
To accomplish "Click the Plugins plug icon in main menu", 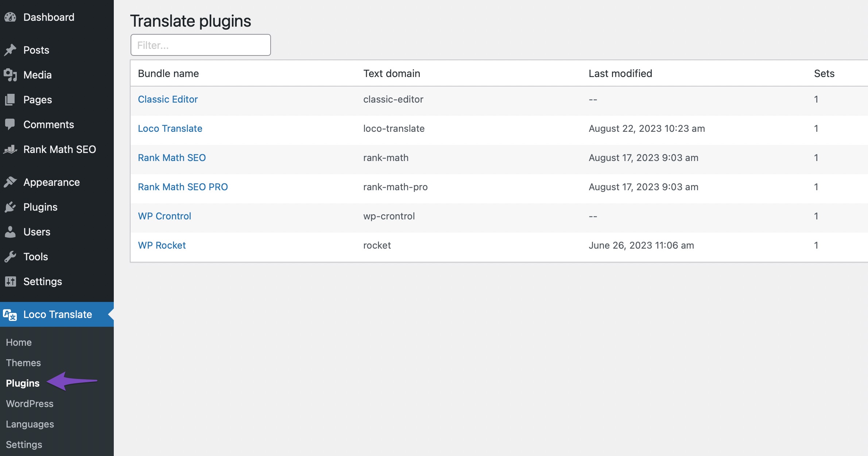I will click(10, 207).
